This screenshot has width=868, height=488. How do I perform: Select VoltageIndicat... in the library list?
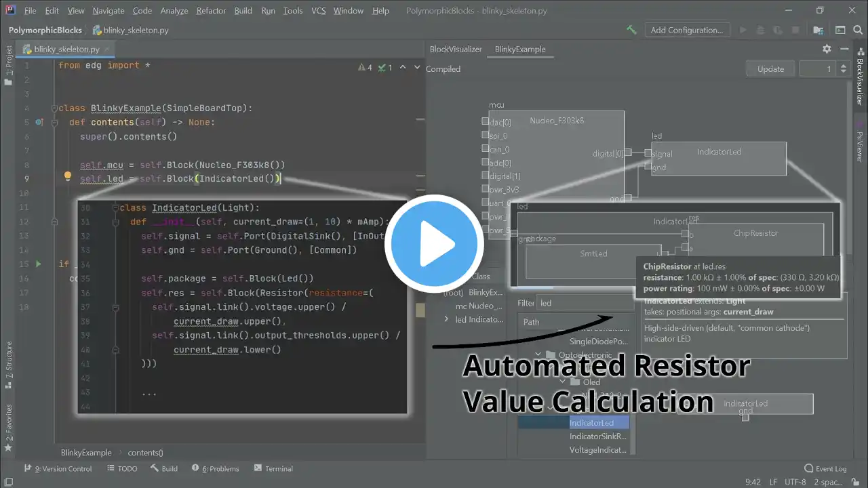click(597, 450)
